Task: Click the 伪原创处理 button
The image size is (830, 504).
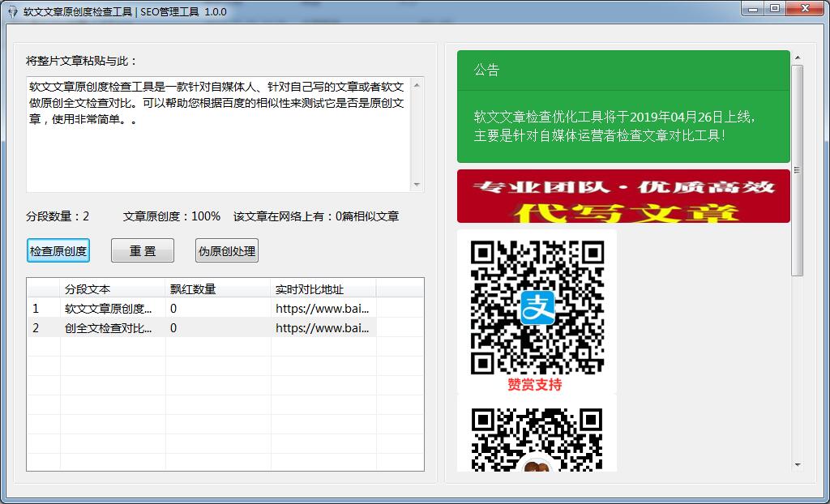Action: click(227, 250)
